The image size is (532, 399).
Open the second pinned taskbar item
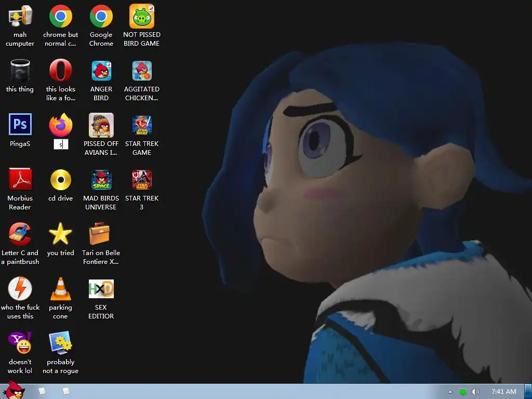point(66,391)
